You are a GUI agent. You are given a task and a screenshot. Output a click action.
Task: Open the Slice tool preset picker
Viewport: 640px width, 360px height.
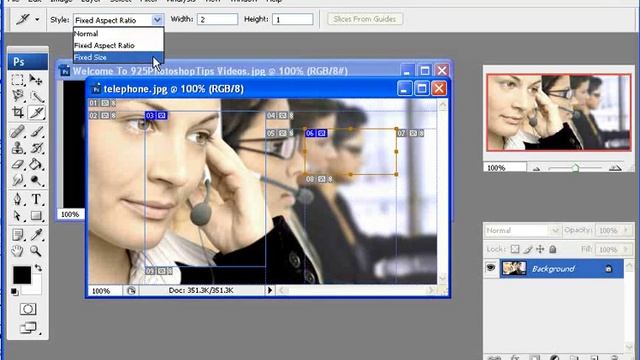[x=37, y=19]
